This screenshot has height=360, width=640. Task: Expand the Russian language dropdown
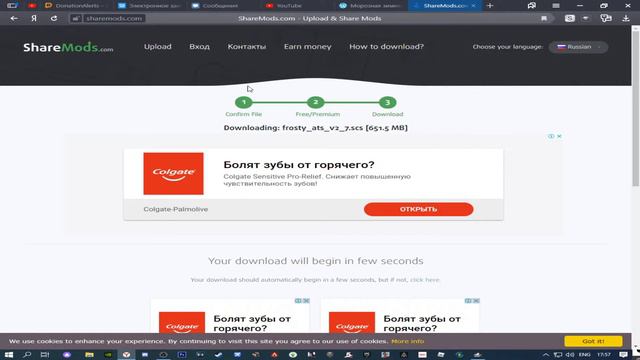click(578, 47)
